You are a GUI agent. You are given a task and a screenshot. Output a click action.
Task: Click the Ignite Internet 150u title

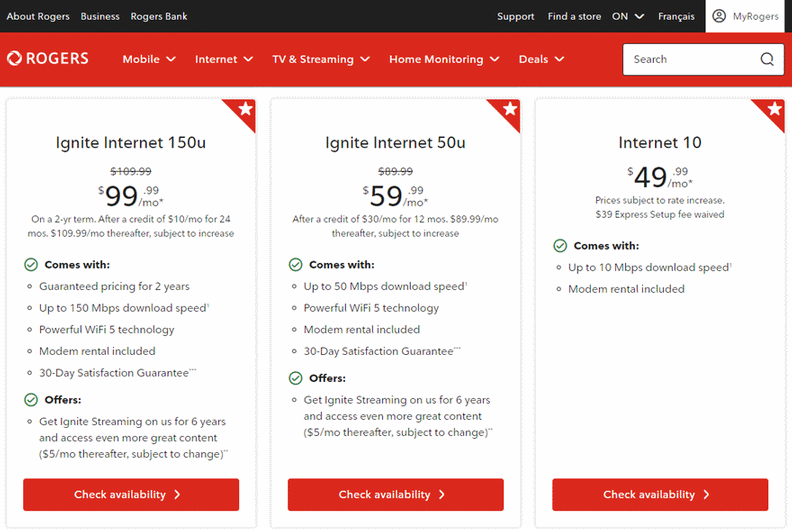point(131,142)
